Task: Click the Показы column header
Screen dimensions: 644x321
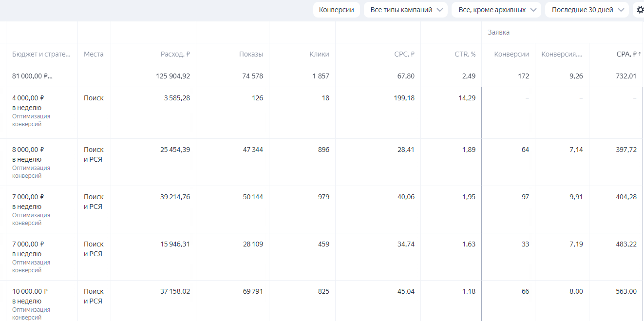Action: (251, 54)
